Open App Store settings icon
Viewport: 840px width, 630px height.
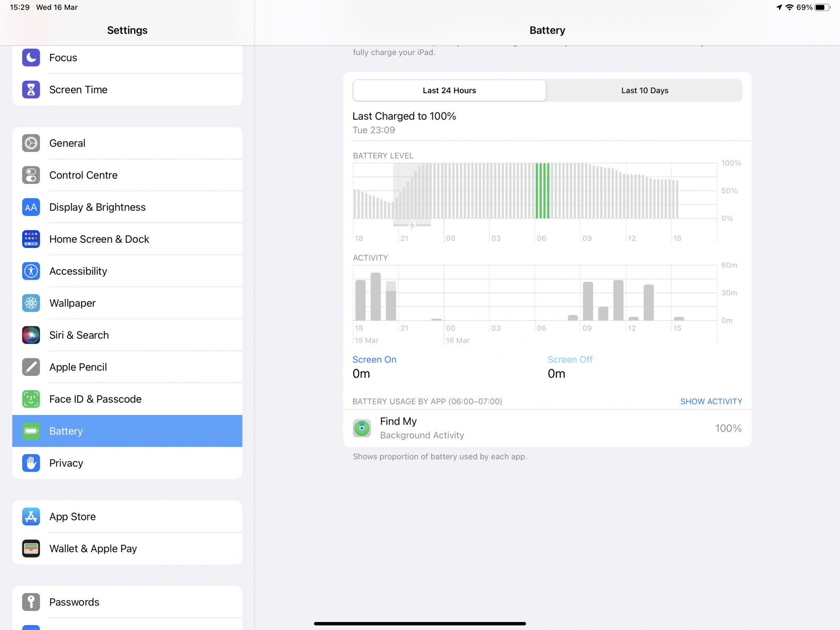[x=31, y=517]
